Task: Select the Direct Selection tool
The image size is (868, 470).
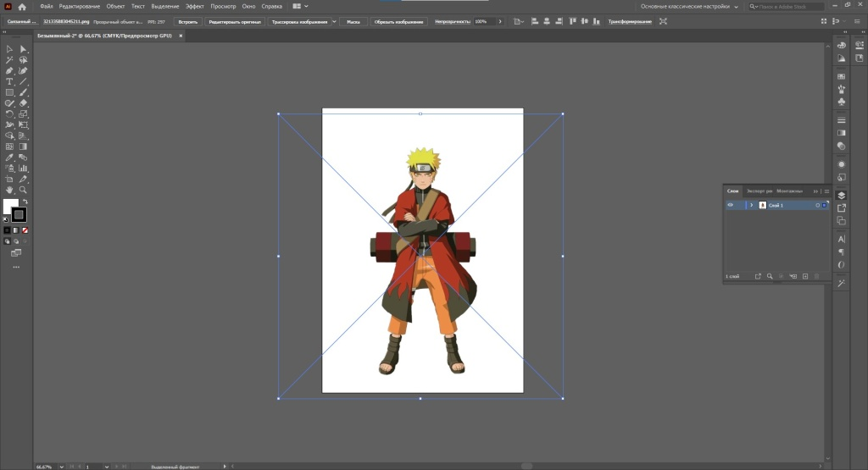Action: [x=23, y=49]
